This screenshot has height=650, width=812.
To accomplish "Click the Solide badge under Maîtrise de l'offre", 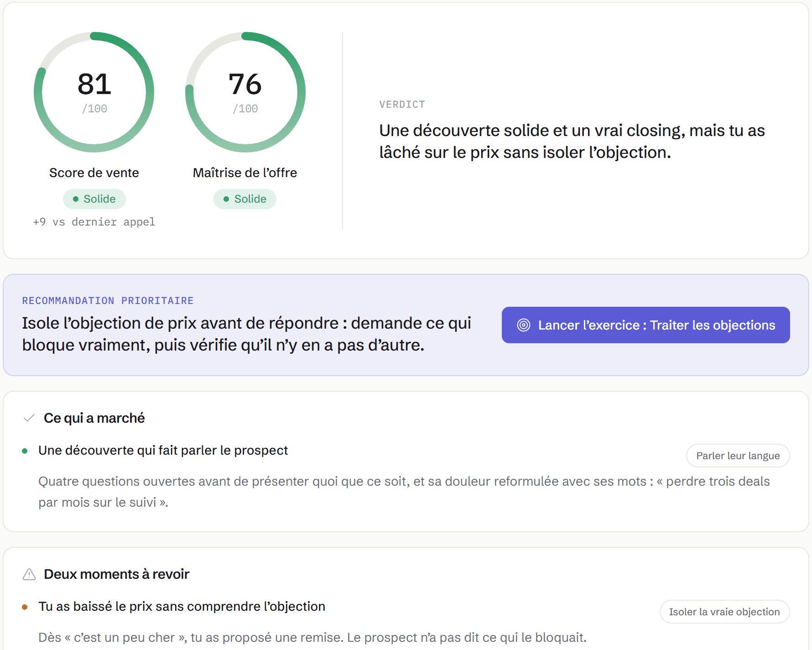I will click(x=245, y=199).
